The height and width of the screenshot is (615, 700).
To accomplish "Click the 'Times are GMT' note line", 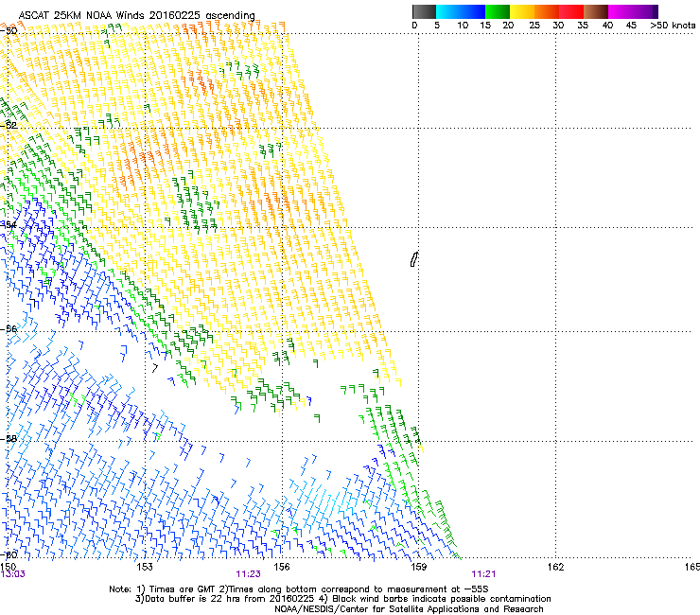I will pos(299,589).
